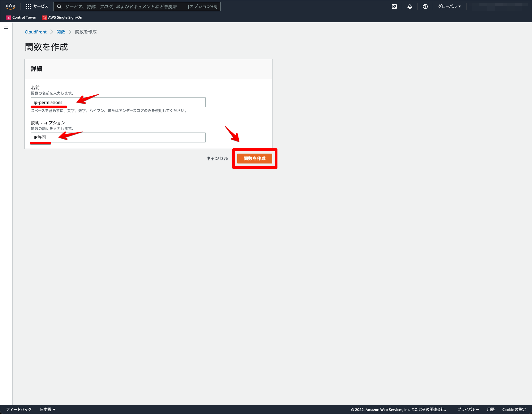Click the search magnifier icon
This screenshot has height=414, width=532.
pos(59,7)
